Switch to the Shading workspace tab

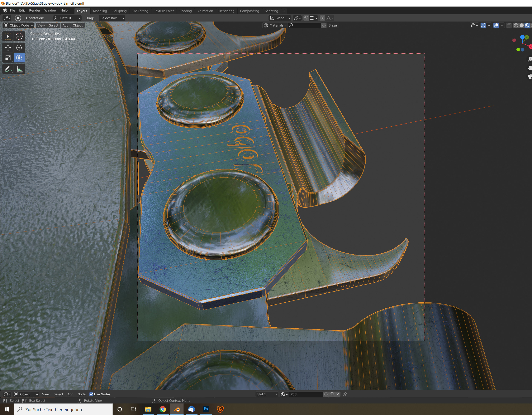pyautogui.click(x=185, y=11)
